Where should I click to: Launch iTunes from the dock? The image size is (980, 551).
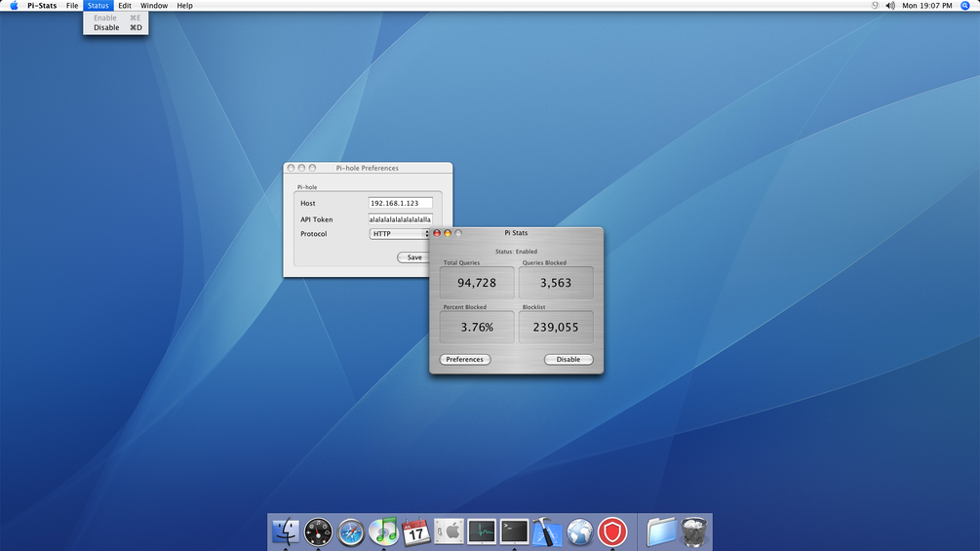383,531
